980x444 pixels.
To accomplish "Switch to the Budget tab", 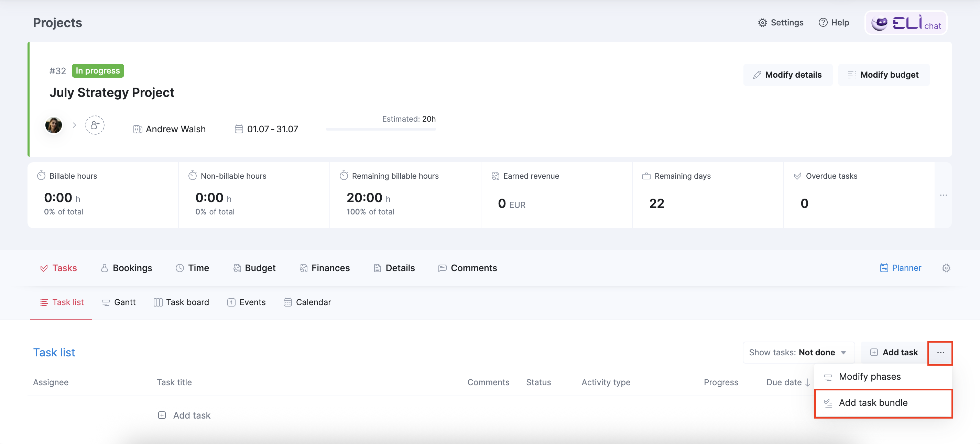I will coord(254,268).
